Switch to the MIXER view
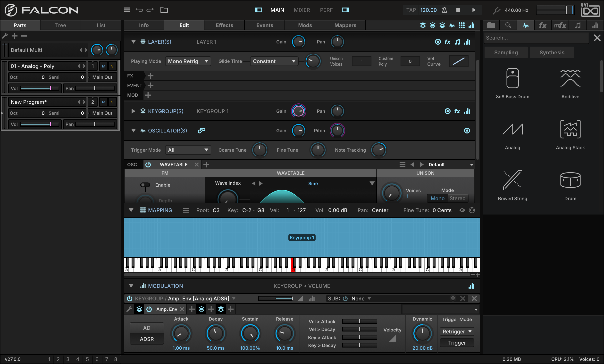The image size is (604, 364). 302,10
